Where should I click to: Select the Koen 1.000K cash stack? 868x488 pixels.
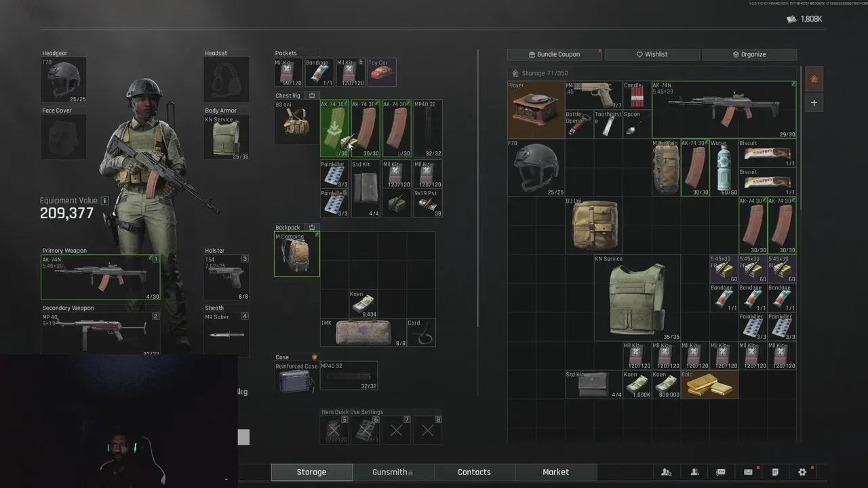tap(637, 384)
